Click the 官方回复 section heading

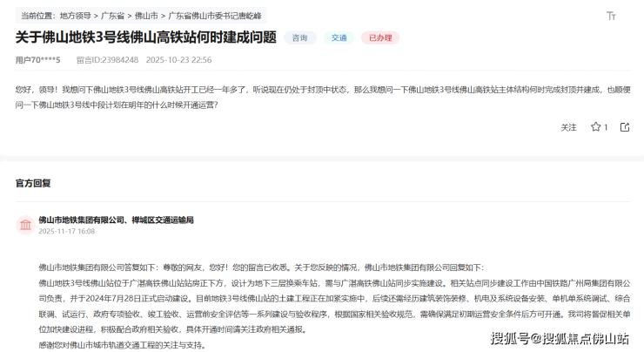pos(33,183)
